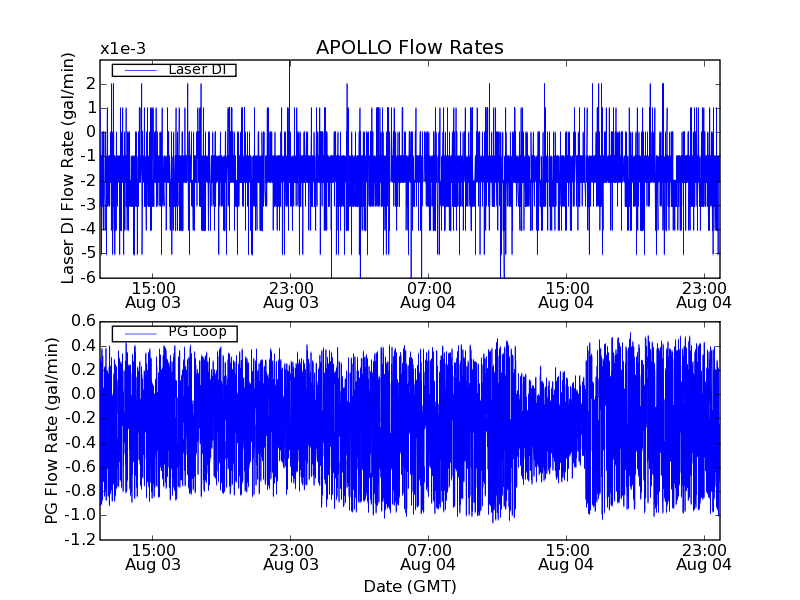This screenshot has width=800, height=600.
Task: Click the Date (GMT) x-axis label
Action: tap(409, 586)
